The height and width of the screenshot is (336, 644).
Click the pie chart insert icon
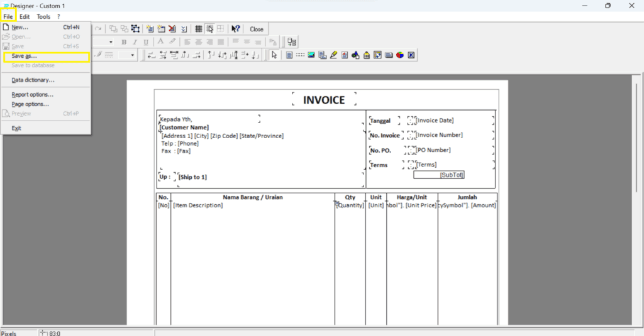(x=399, y=55)
